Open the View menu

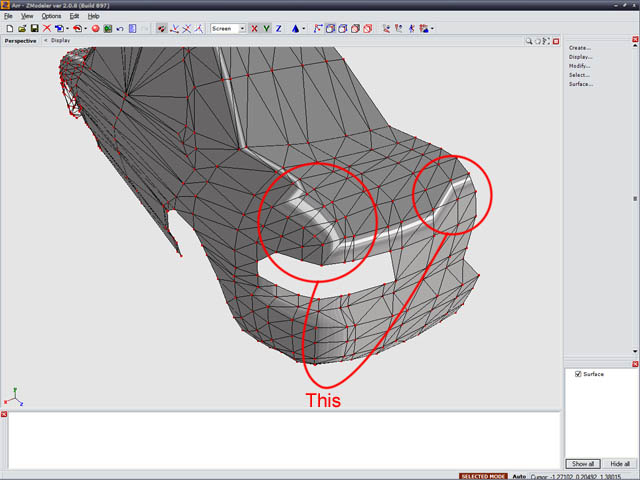click(27, 16)
